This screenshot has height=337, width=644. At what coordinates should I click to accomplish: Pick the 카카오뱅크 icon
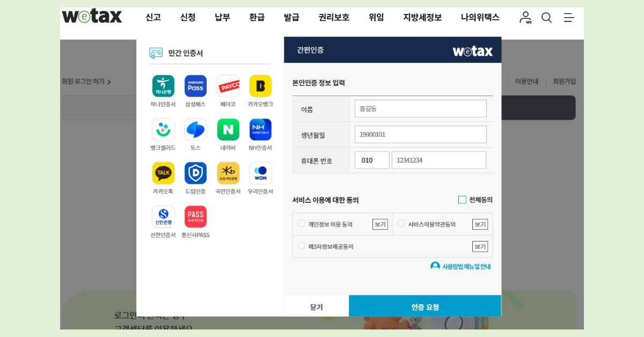click(x=260, y=86)
